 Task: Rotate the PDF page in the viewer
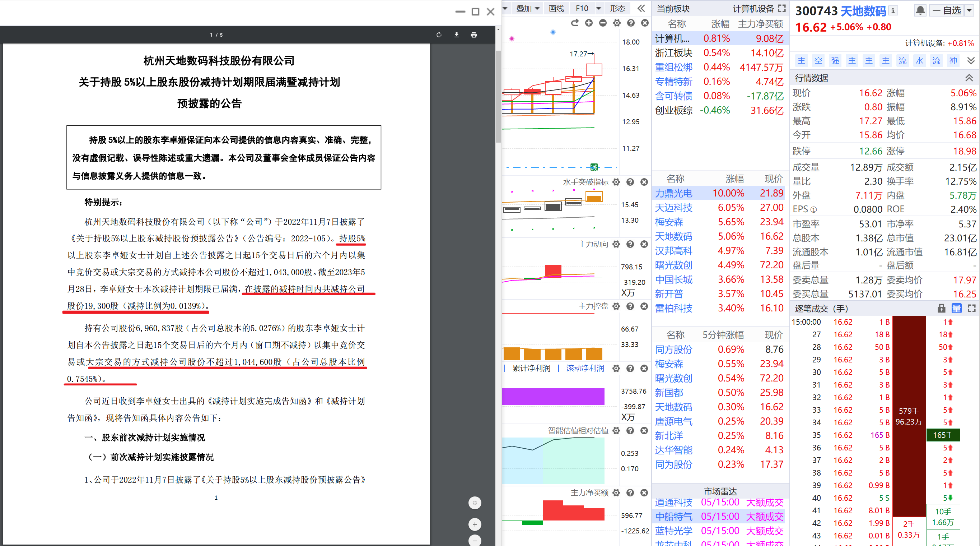439,34
